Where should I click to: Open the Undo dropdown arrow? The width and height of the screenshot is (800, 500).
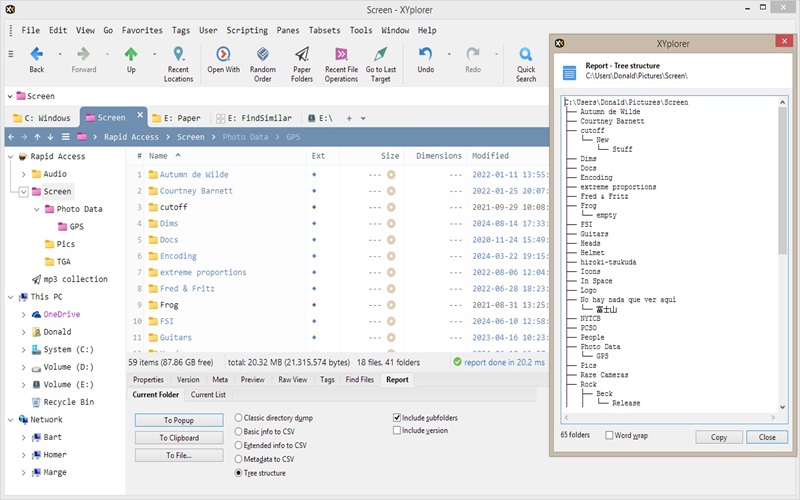(x=449, y=54)
